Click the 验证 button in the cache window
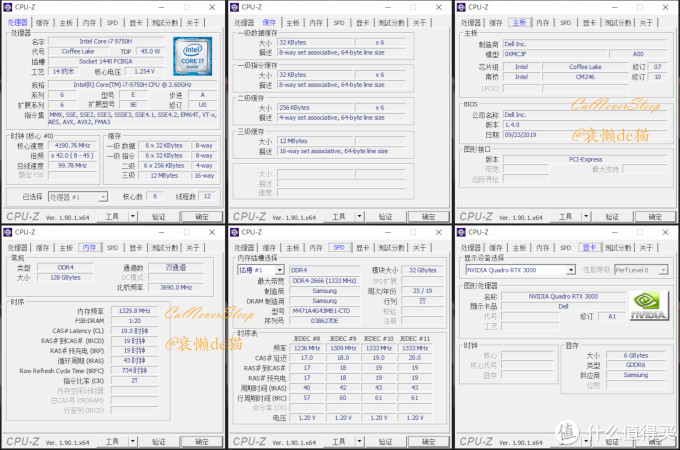Viewport: 680px width, 450px height. point(386,216)
